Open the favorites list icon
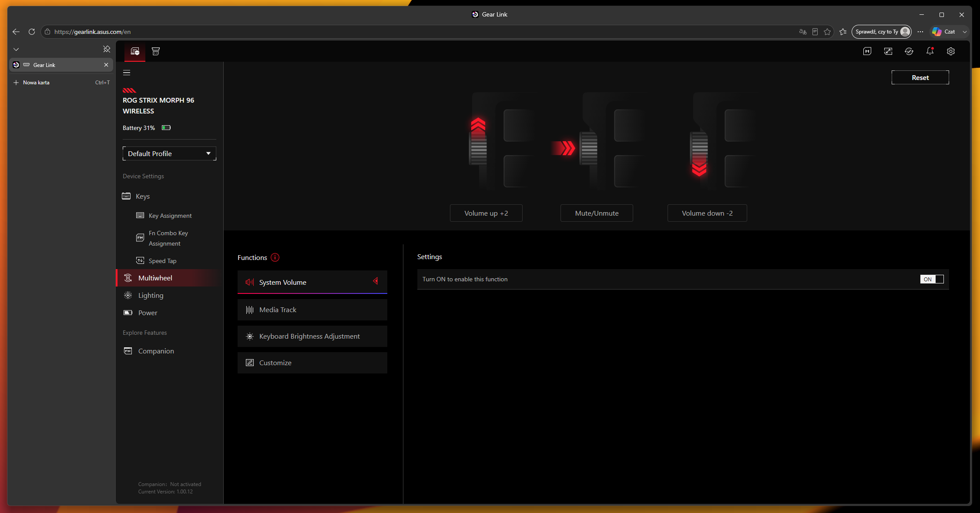This screenshot has width=980, height=513. [x=843, y=32]
